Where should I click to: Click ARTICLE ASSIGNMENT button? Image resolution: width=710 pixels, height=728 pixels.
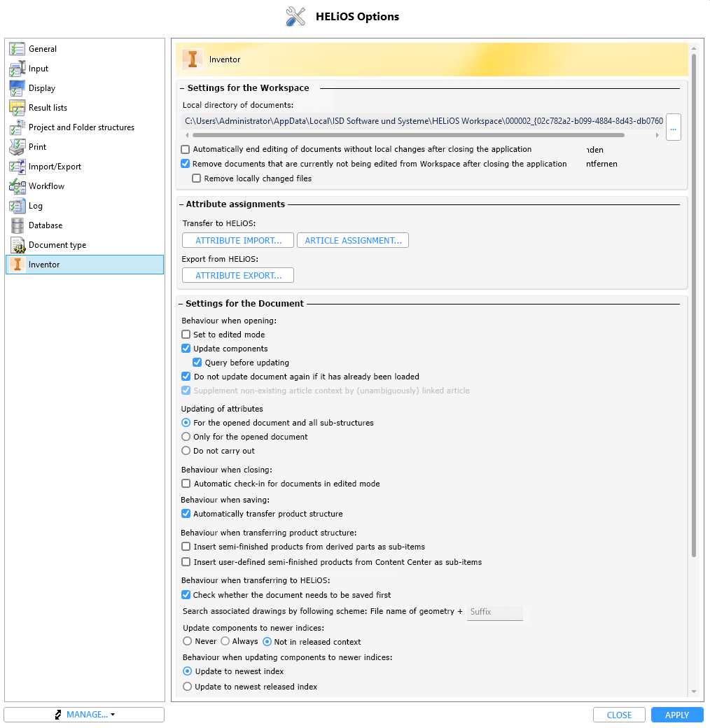353,241
